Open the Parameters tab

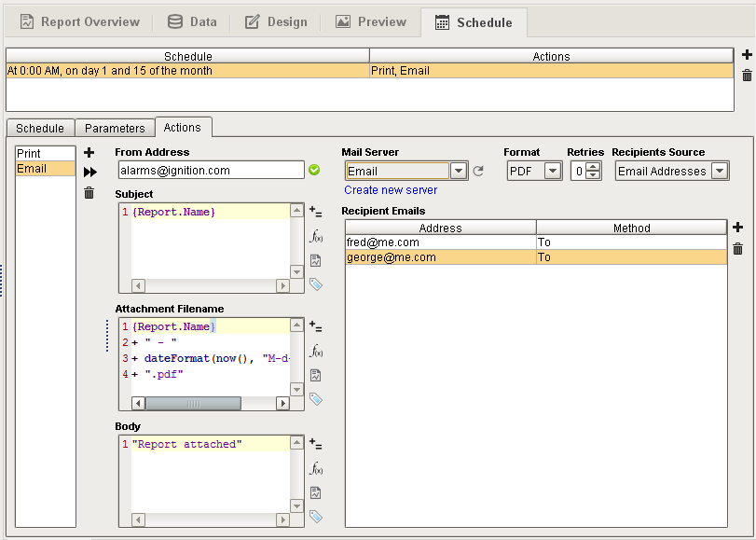pyautogui.click(x=115, y=128)
